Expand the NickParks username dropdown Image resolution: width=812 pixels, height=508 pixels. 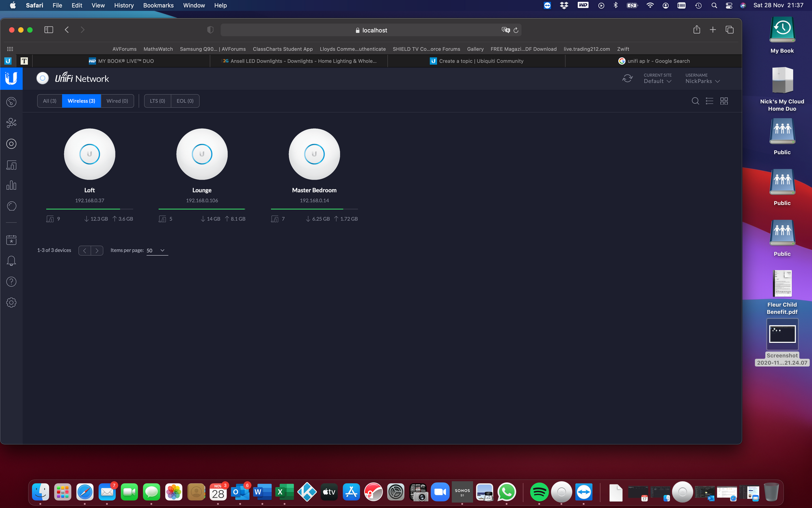tap(702, 81)
